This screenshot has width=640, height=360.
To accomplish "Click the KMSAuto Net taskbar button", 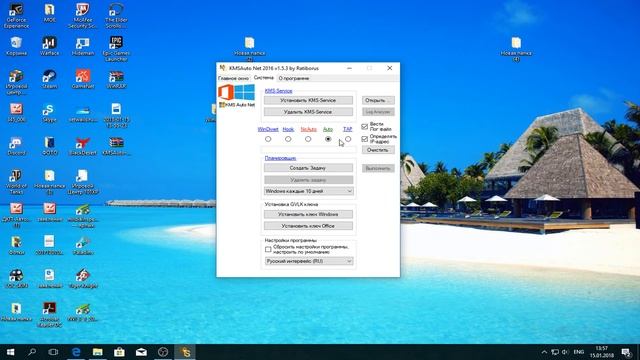I will (x=185, y=352).
